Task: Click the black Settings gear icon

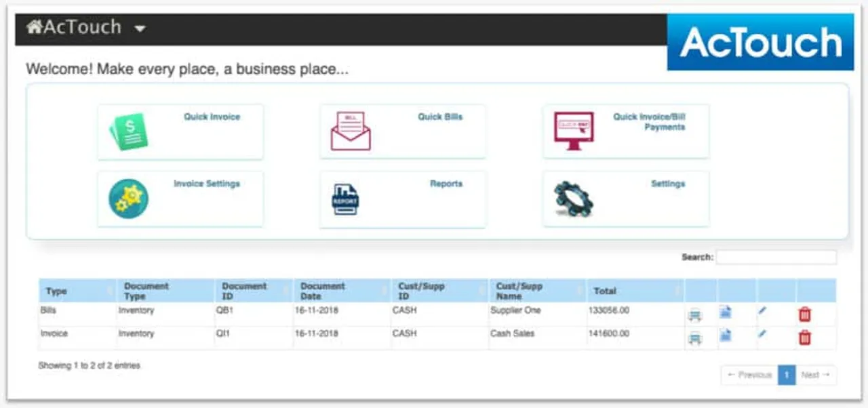Action: click(x=574, y=199)
